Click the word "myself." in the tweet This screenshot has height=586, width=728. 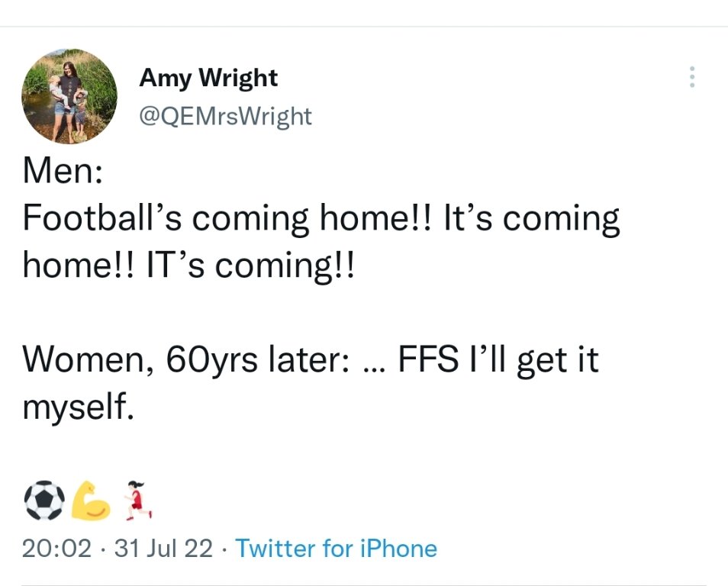point(79,406)
